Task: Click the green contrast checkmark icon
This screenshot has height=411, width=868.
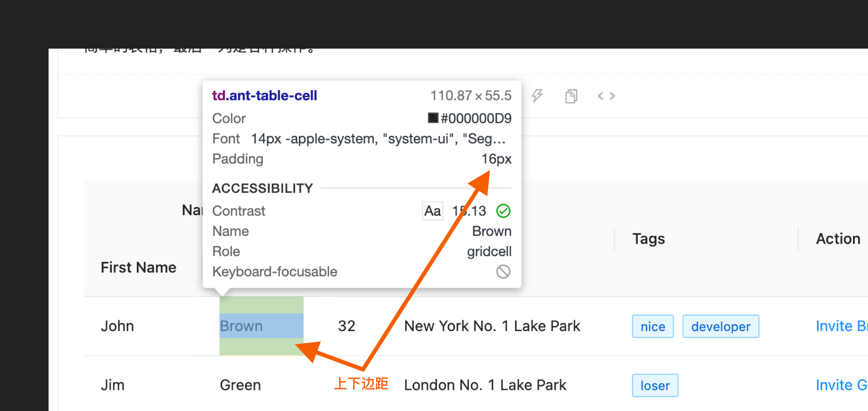Action: coord(503,211)
